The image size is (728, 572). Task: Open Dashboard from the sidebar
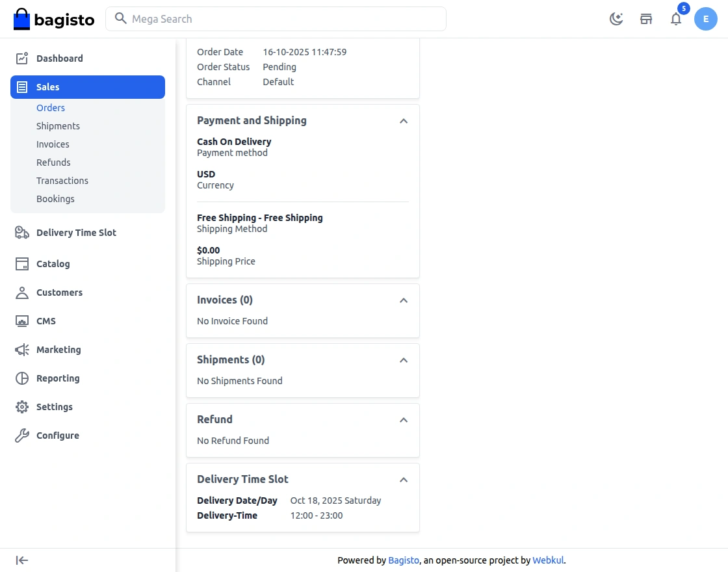click(59, 58)
